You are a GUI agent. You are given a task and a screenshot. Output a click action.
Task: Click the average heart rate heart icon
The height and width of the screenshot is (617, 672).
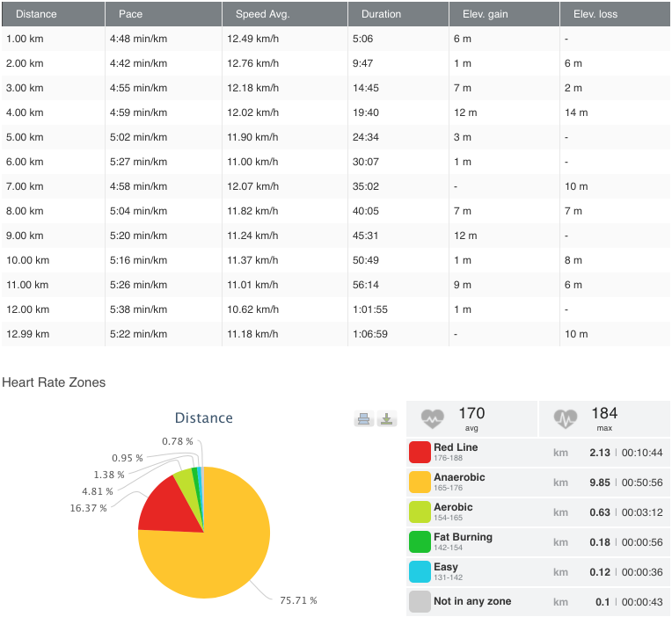click(433, 419)
